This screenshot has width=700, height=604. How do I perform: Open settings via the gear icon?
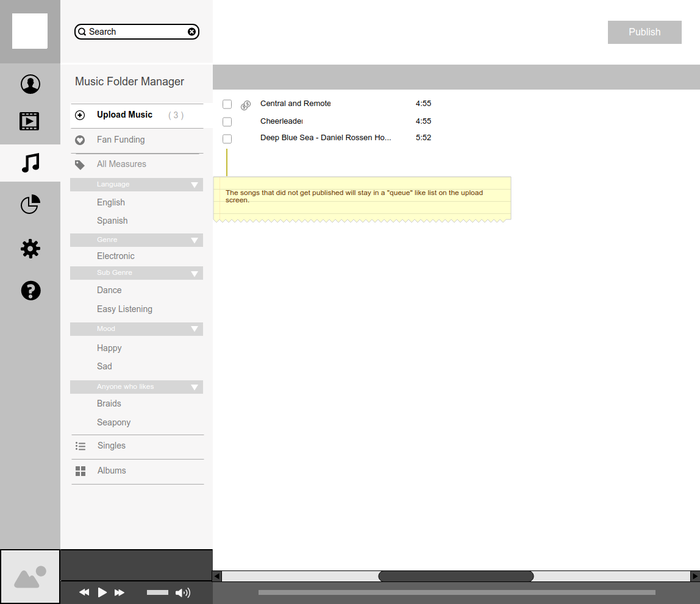[30, 249]
